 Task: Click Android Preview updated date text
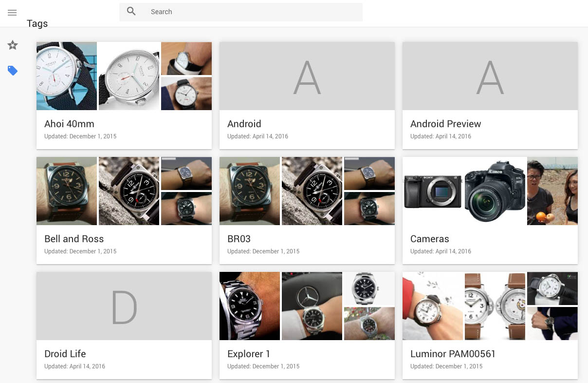pyautogui.click(x=441, y=136)
